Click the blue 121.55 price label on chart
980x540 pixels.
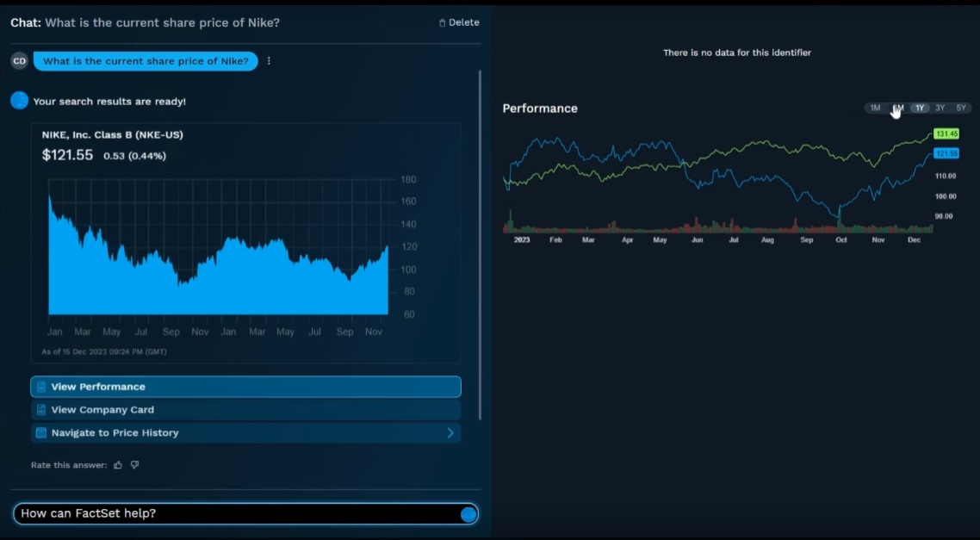(x=946, y=153)
